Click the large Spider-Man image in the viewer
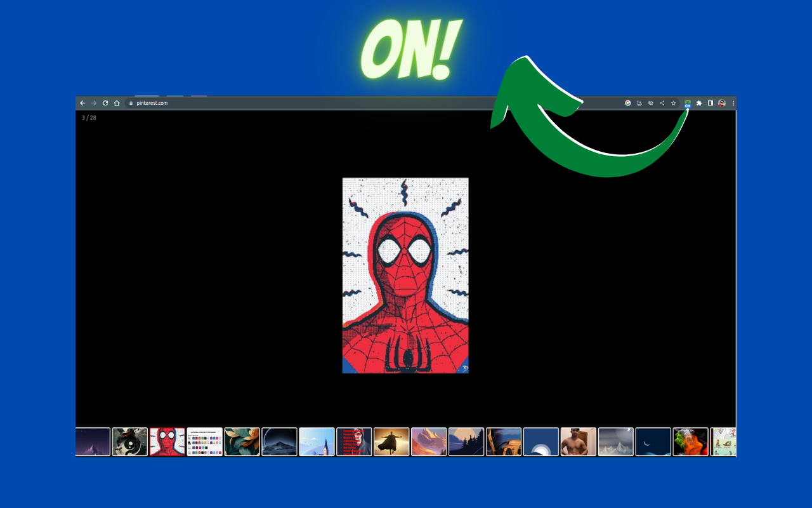The width and height of the screenshot is (812, 508). [405, 276]
